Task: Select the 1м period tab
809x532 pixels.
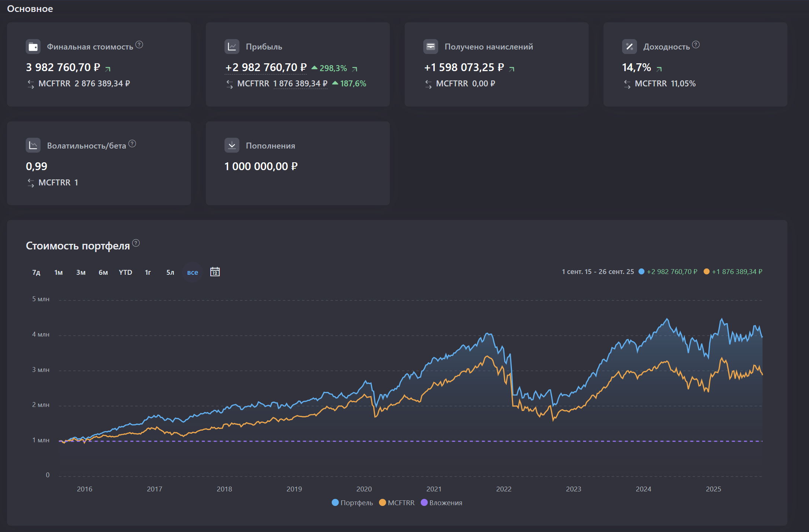Action: pos(58,272)
